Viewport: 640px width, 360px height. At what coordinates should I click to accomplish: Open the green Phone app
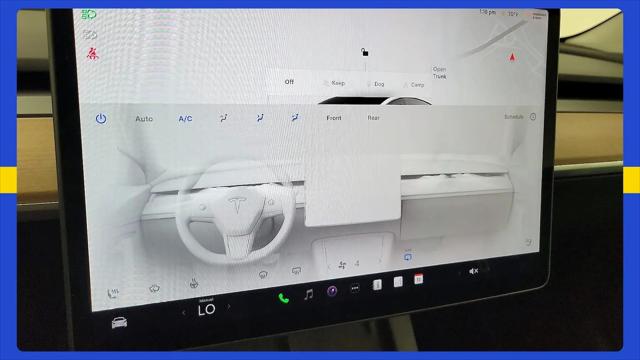(x=284, y=298)
